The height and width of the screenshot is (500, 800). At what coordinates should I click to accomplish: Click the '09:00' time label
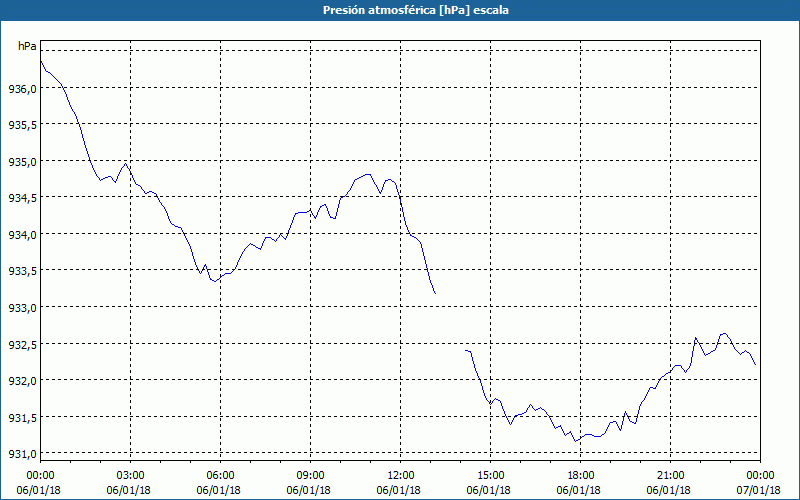pos(311,476)
